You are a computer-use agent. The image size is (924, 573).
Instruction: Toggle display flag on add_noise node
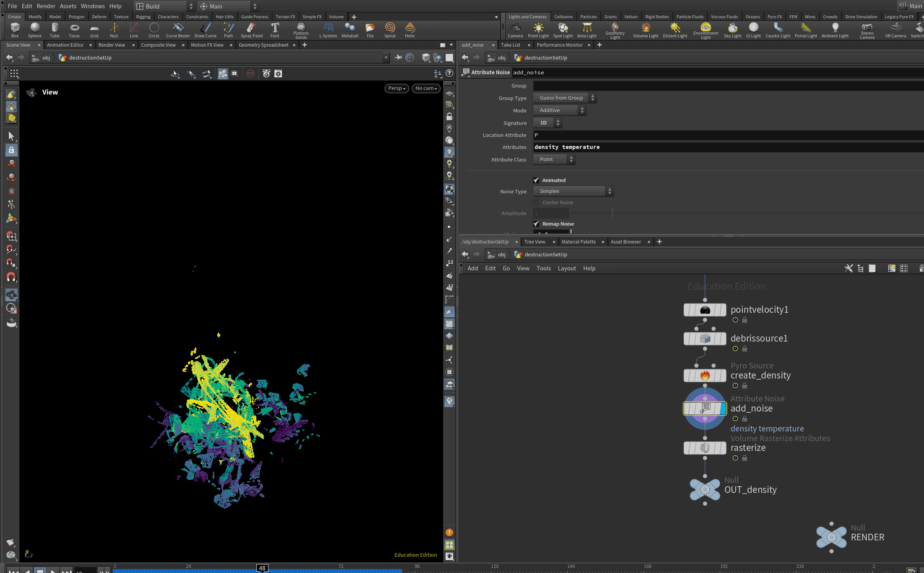tap(723, 408)
